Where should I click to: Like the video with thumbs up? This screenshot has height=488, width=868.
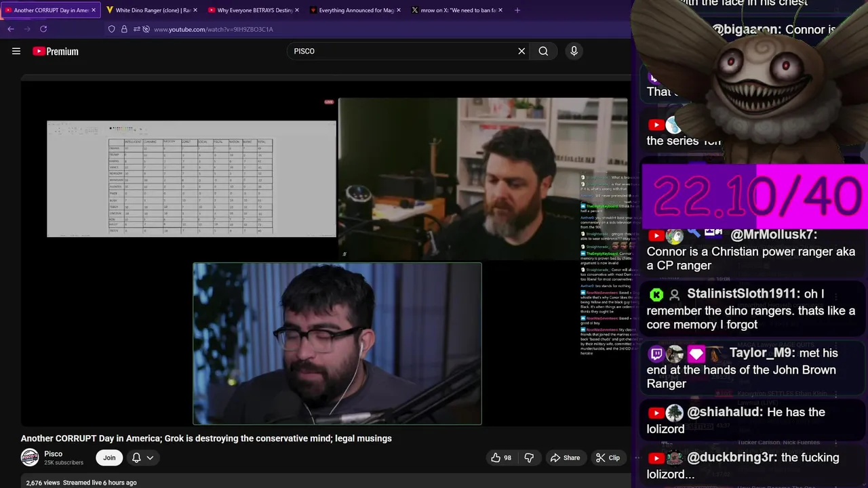click(501, 457)
